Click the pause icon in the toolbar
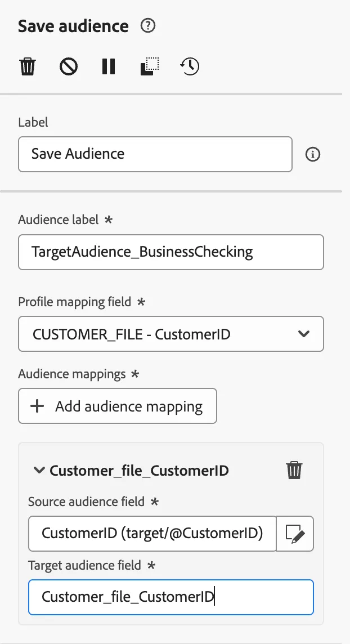 (109, 66)
